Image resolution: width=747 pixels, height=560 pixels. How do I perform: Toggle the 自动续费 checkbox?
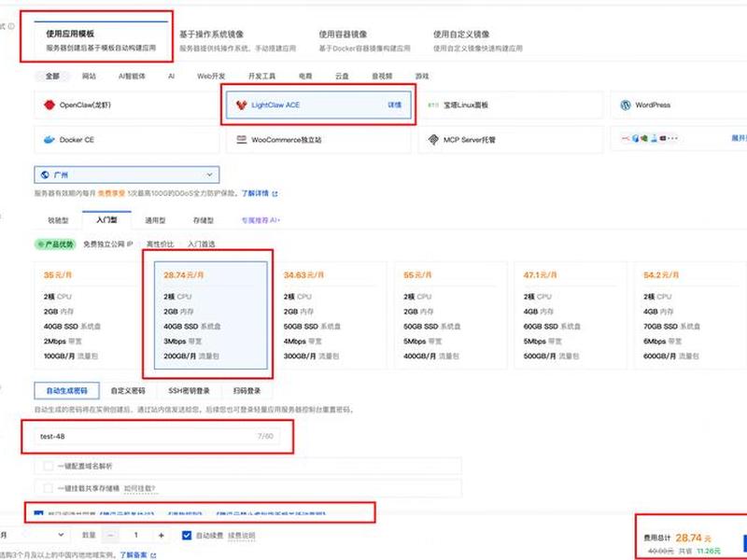tap(187, 535)
